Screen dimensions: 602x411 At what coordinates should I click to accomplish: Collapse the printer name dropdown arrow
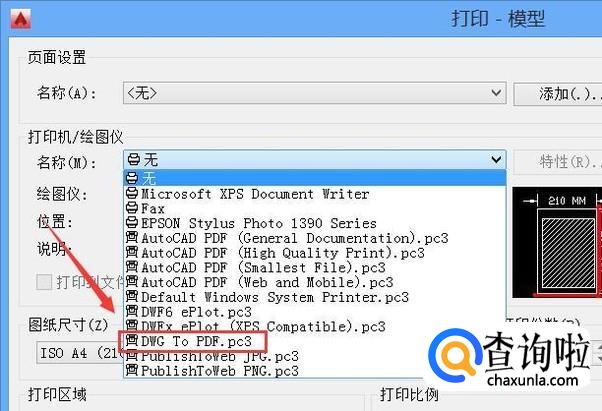tap(496, 159)
